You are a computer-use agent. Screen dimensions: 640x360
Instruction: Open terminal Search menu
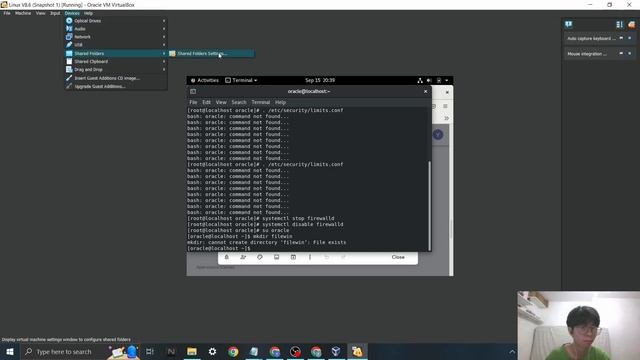point(239,102)
